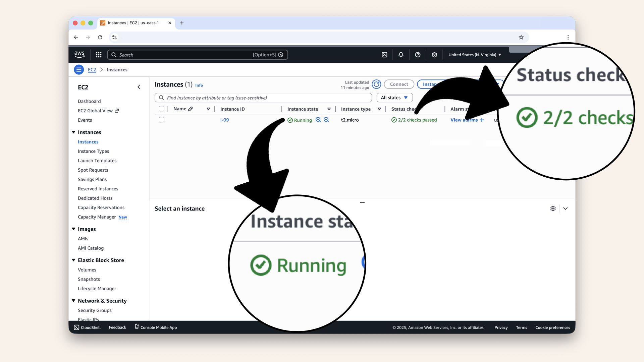The image size is (644, 362).
Task: Open instance i-09 details link
Action: click(224, 120)
